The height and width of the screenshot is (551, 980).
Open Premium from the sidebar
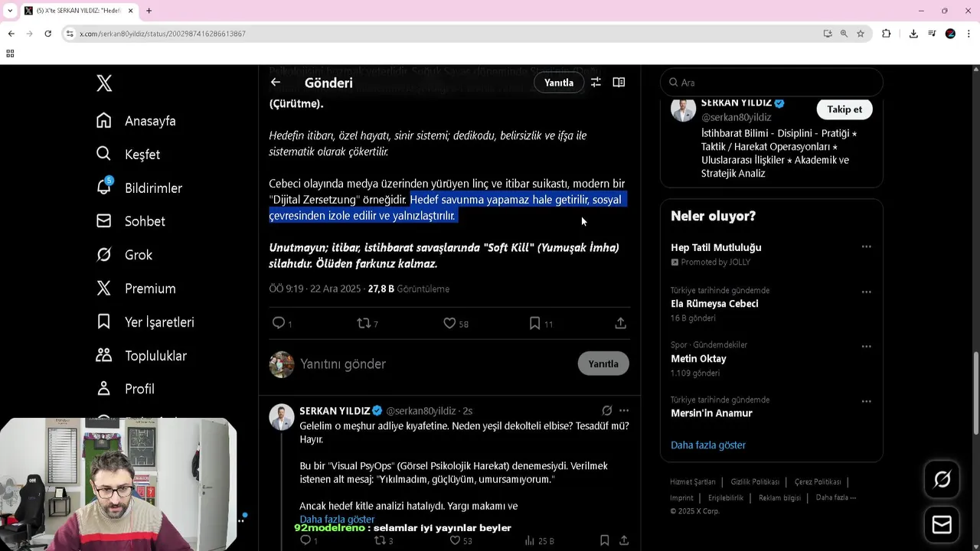point(136,289)
